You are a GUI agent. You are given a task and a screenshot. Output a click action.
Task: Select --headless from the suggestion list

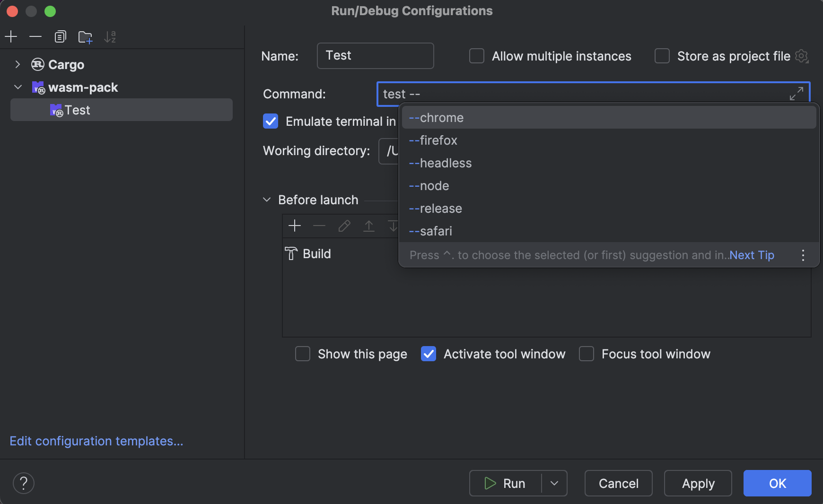tap(440, 163)
